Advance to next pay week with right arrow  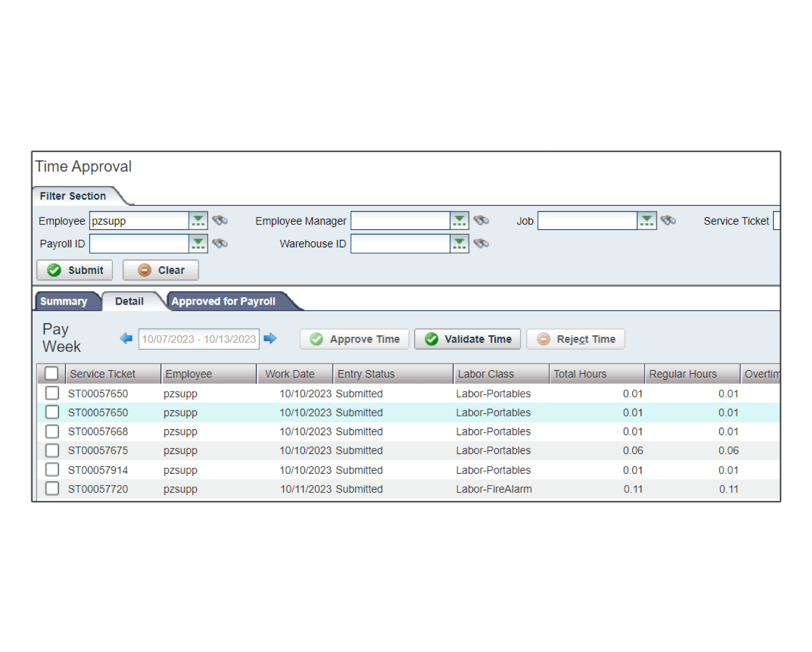(x=270, y=339)
